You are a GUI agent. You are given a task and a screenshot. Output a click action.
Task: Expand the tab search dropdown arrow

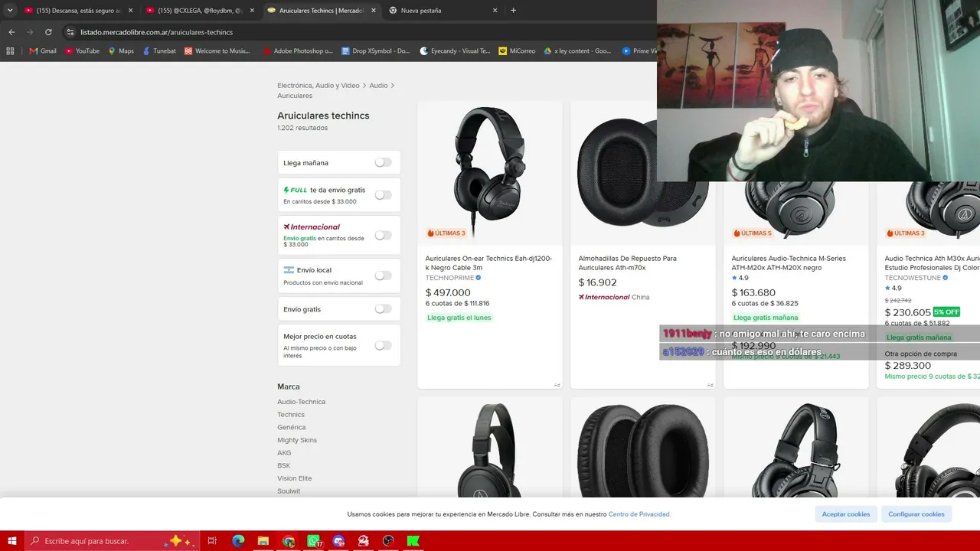(10, 11)
